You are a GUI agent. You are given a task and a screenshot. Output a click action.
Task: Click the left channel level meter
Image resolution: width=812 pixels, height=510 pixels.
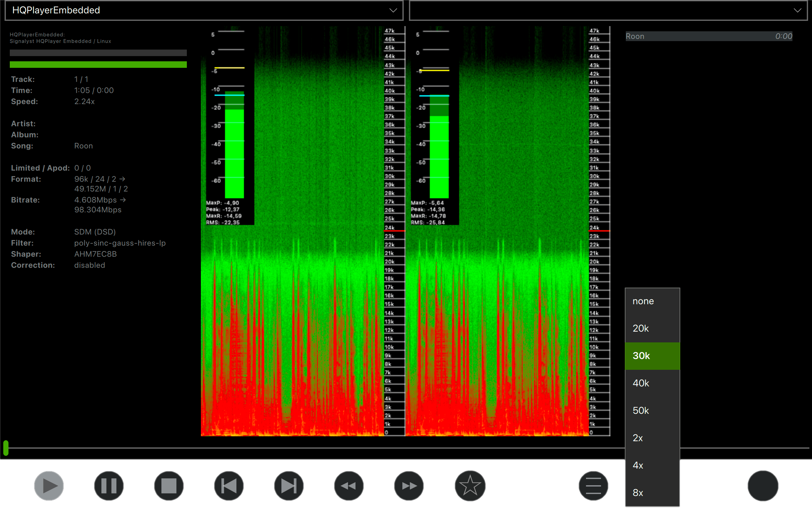pyautogui.click(x=234, y=144)
